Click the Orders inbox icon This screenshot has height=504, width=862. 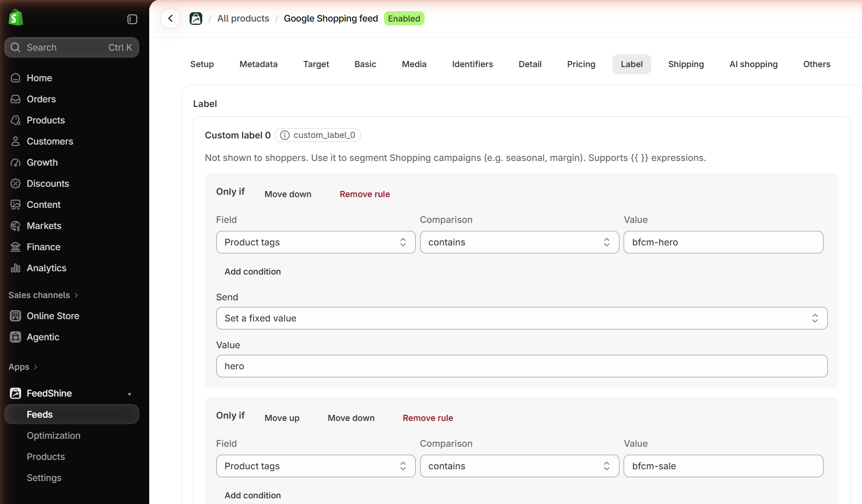tap(15, 99)
